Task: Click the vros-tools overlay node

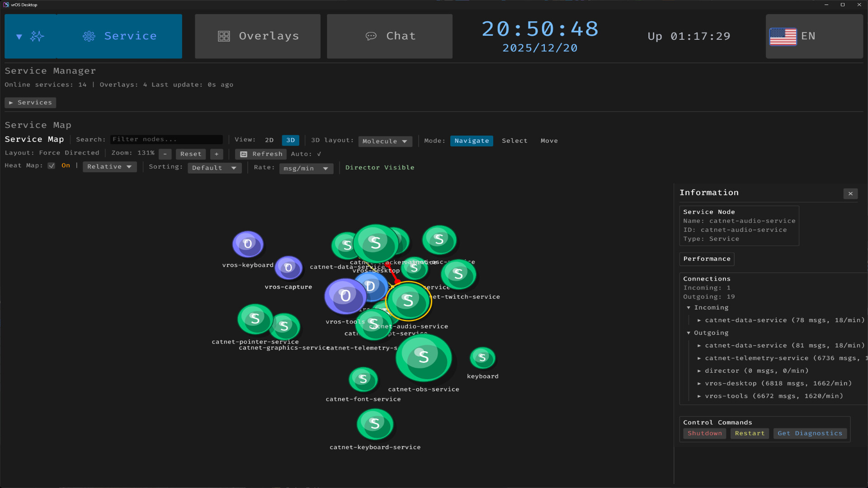Action: tap(345, 296)
